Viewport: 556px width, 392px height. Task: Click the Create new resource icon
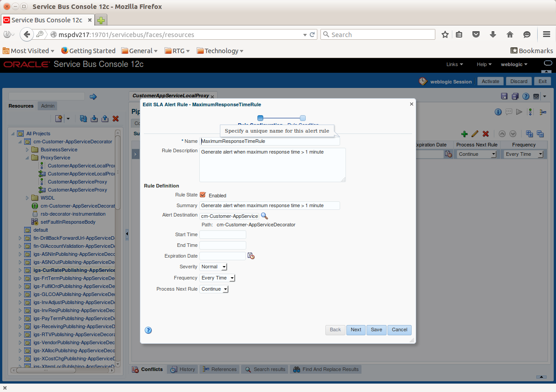click(59, 118)
